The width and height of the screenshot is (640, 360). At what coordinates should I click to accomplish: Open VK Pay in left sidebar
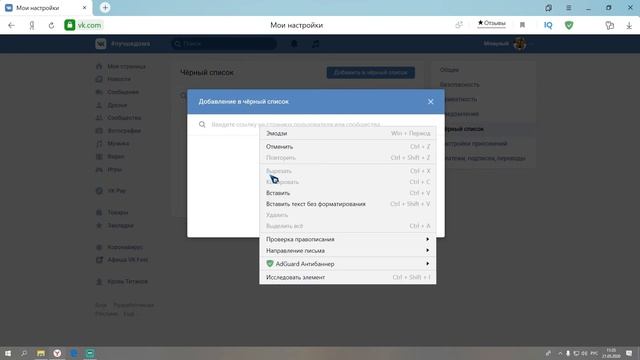tap(111, 191)
